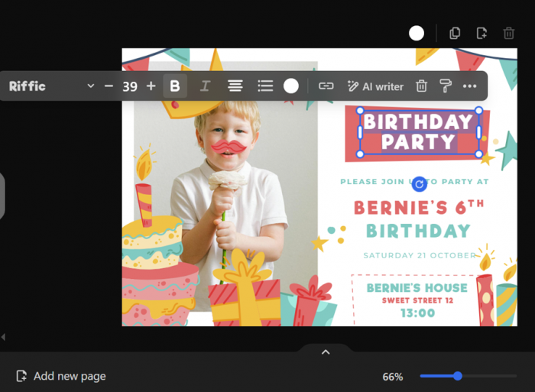The height and width of the screenshot is (392, 535).
Task: Delete the text with toolbar trash icon
Action: (421, 86)
